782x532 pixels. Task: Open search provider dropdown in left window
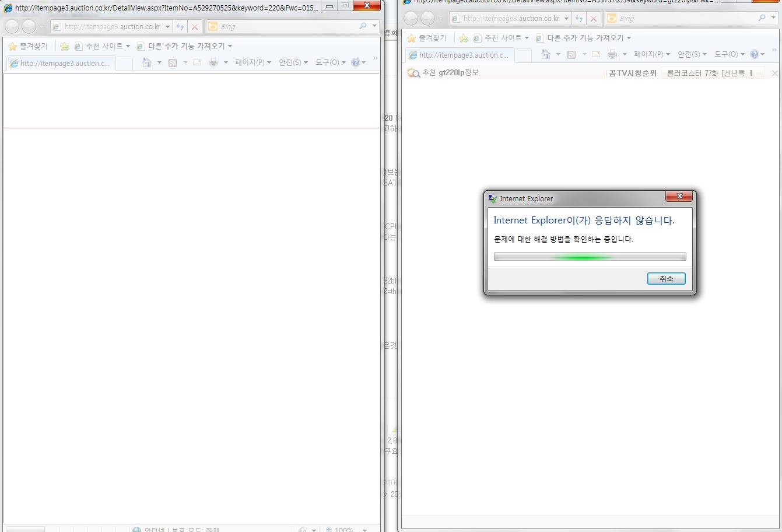[374, 26]
